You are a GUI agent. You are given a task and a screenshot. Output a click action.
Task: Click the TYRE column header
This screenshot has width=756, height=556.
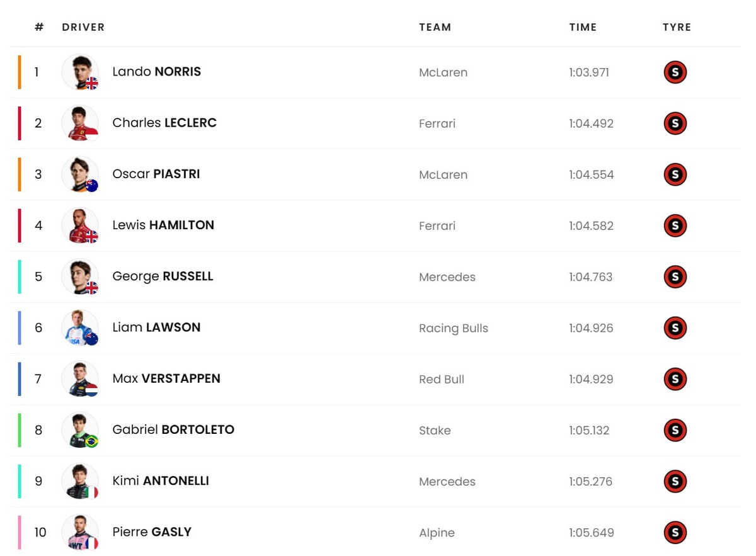tap(677, 27)
